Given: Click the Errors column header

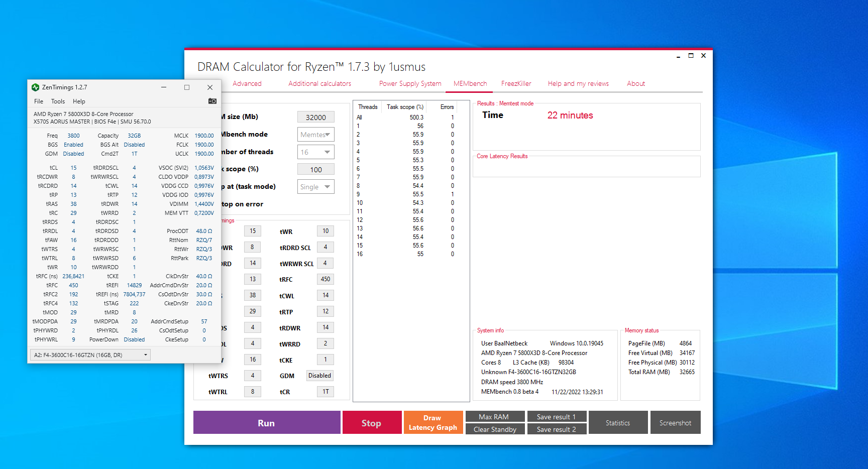Looking at the screenshot, I should click(x=447, y=107).
